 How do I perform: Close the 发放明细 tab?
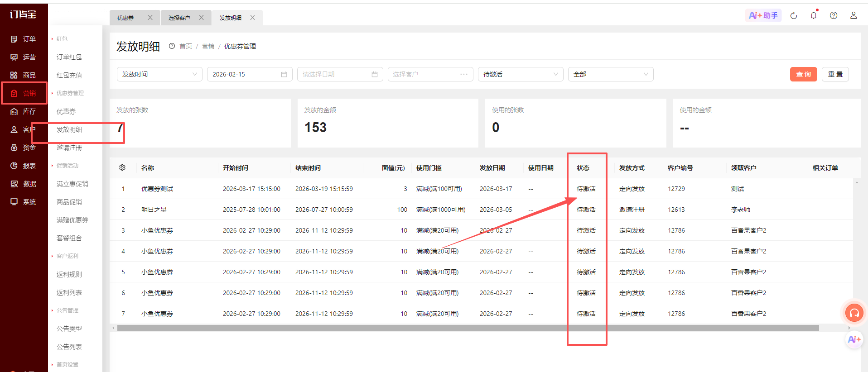[x=252, y=18]
